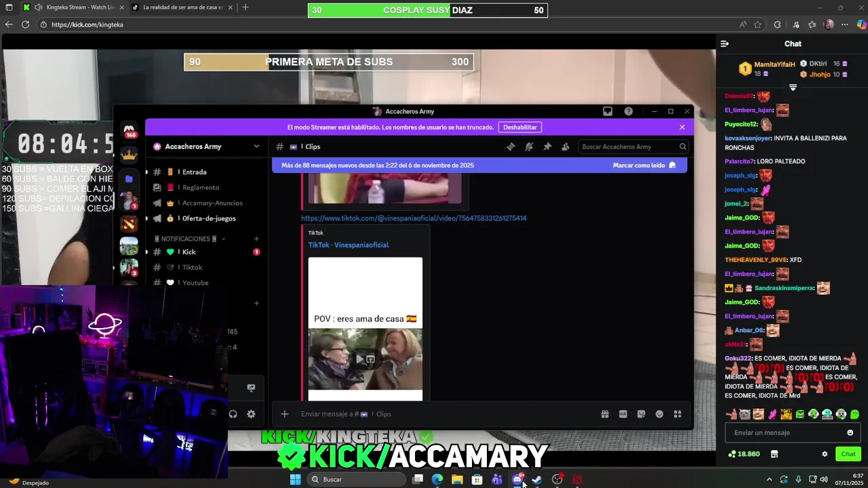Open notification settings bell in channel header
This screenshot has height=488, width=868.
click(x=529, y=146)
